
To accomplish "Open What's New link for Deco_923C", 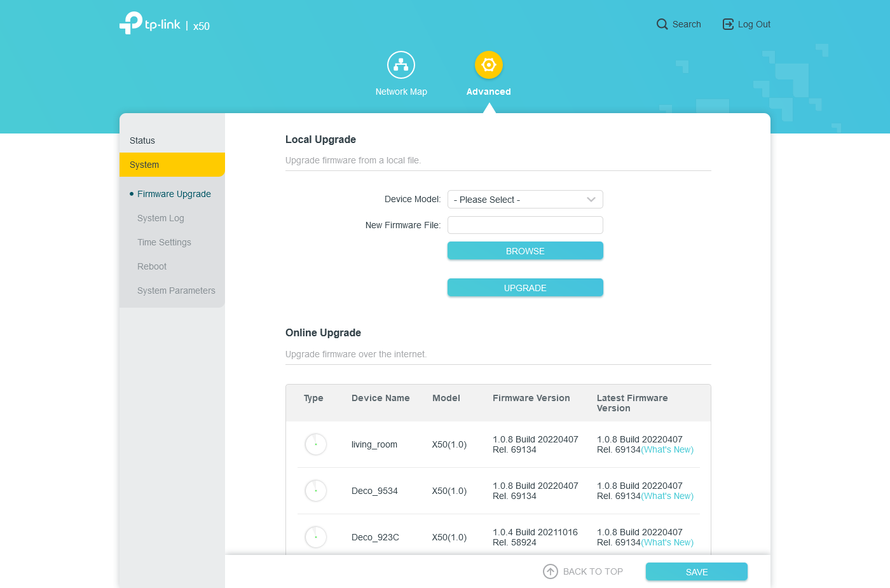I will pyautogui.click(x=667, y=542).
